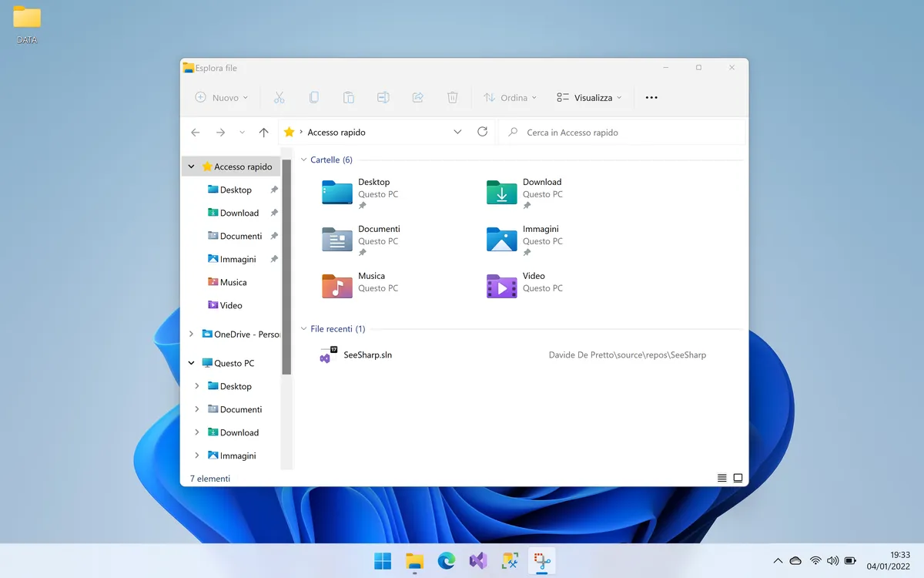This screenshot has width=924, height=578.
Task: Expand Download under Questo PC
Action: pos(197,432)
